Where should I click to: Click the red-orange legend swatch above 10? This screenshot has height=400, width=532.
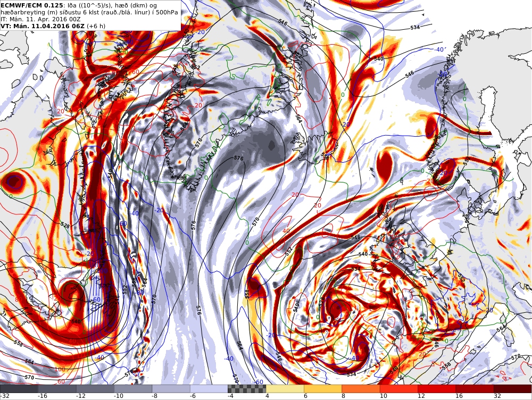pos(399,389)
